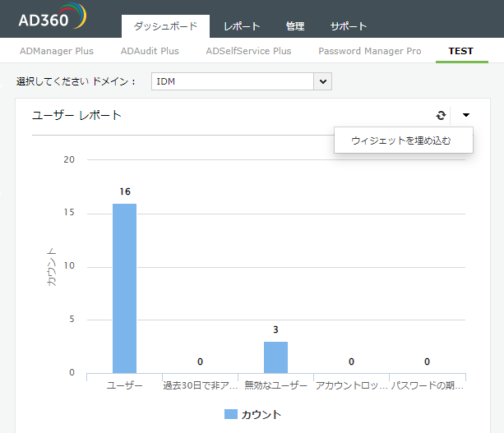The width and height of the screenshot is (504, 433).
Task: Click the AD360 logo
Action: click(51, 18)
